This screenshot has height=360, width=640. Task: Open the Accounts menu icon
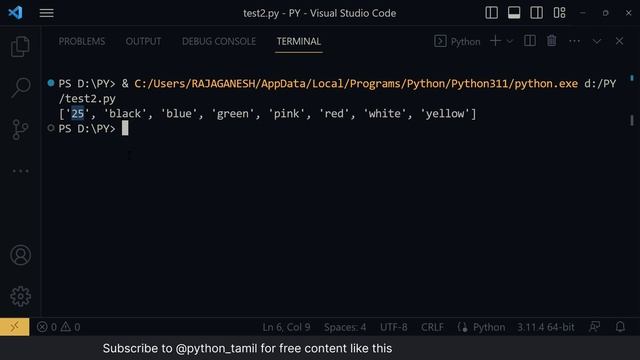point(20,255)
